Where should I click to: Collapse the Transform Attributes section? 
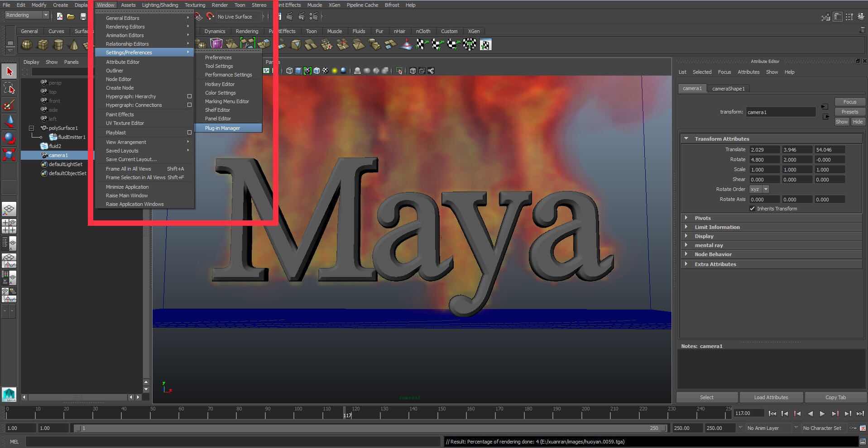(686, 138)
